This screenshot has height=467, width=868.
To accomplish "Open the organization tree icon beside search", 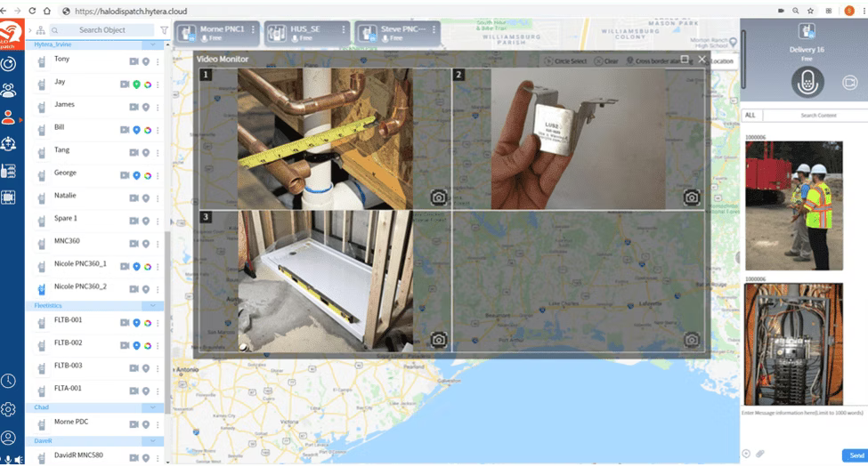I will [x=40, y=30].
